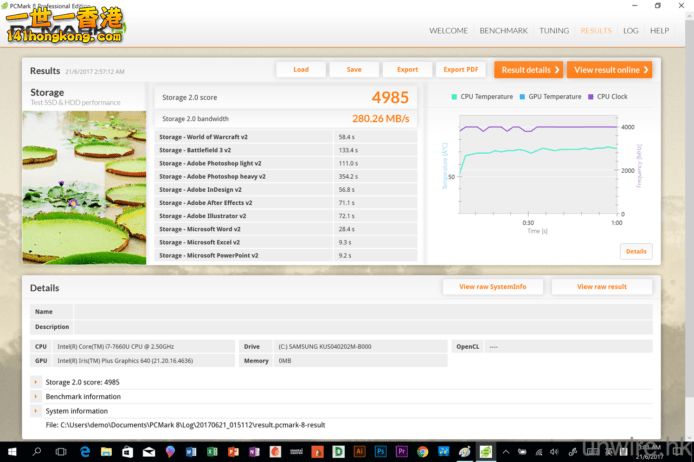Open Task View on the taskbar

coord(61,452)
